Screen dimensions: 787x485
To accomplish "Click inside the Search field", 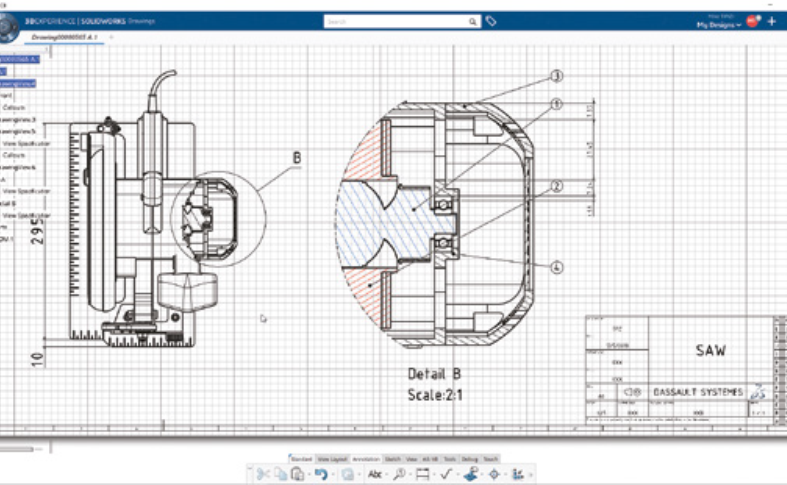I will [x=398, y=22].
